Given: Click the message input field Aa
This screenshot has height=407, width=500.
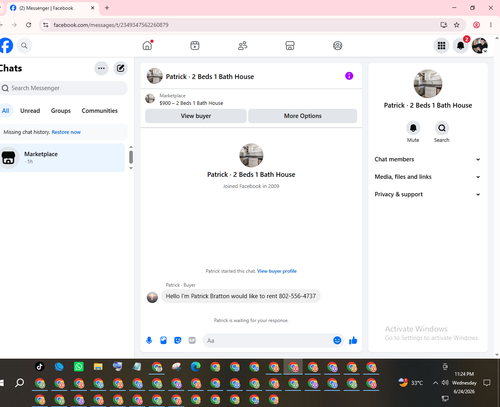Looking at the screenshot, I should (x=268, y=340).
